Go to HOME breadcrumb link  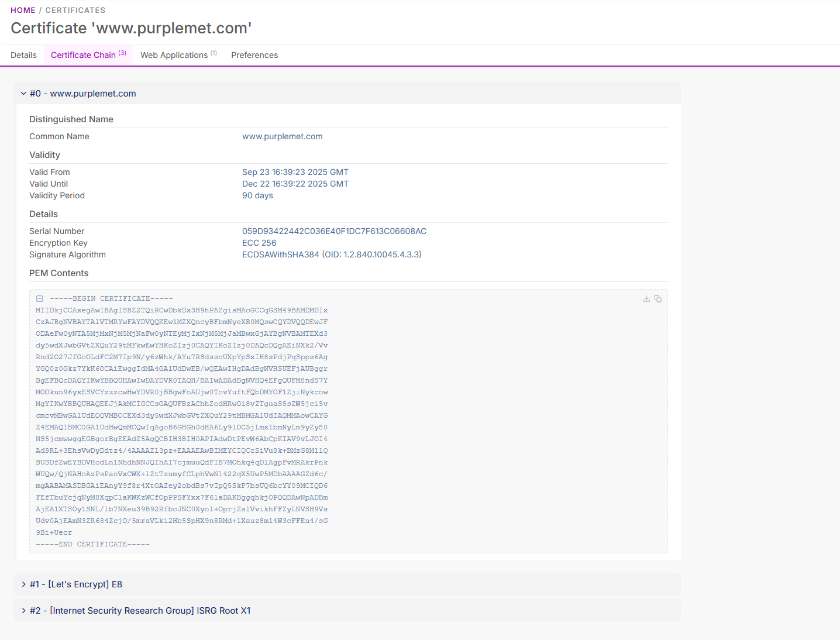23,10
